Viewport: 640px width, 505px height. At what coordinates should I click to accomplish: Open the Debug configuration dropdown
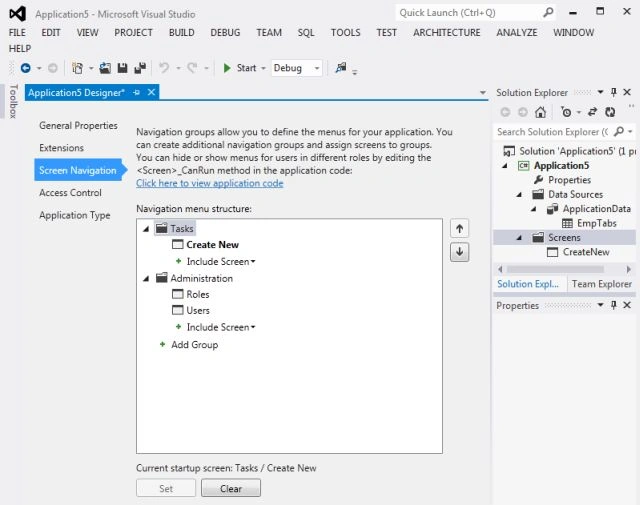click(x=317, y=68)
